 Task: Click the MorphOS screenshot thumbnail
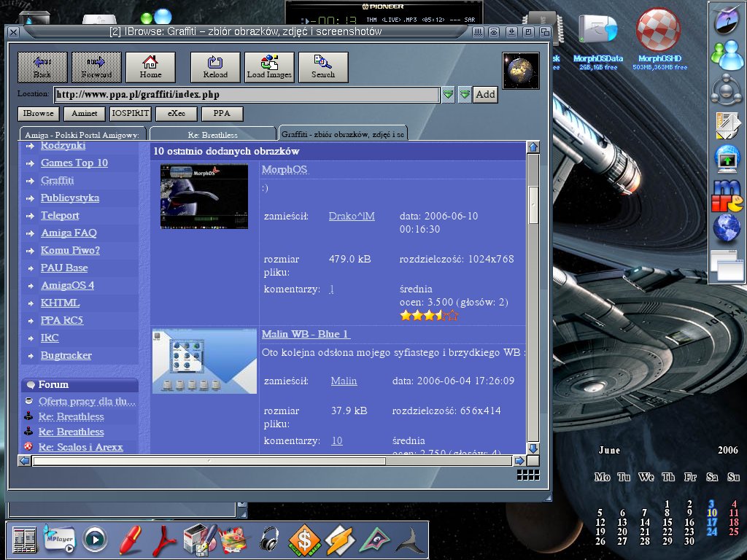point(204,196)
